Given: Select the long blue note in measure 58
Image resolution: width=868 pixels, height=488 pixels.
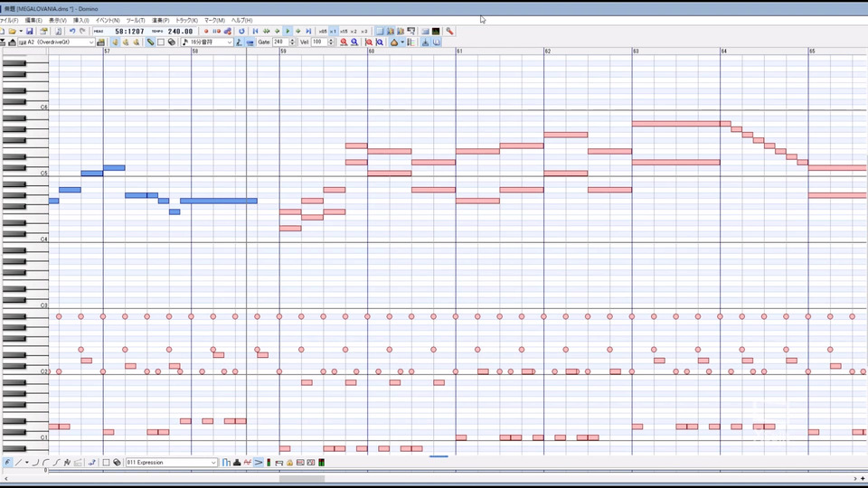Looking at the screenshot, I should [219, 201].
